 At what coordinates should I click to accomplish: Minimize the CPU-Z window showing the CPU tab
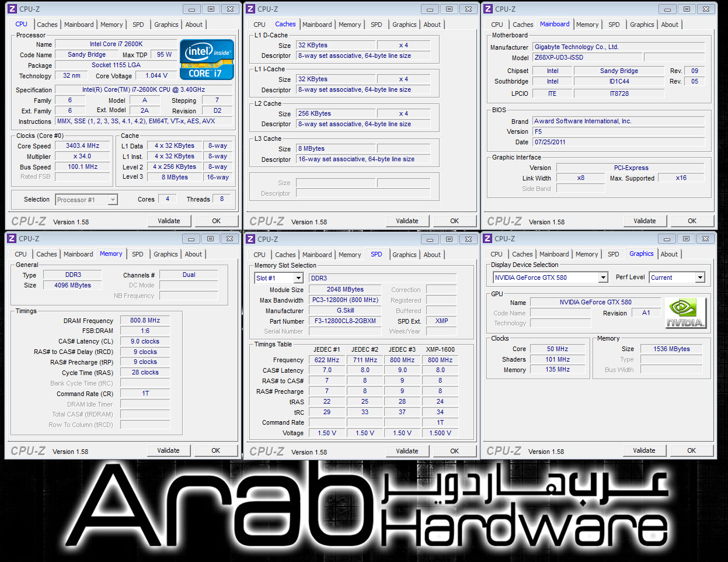click(x=191, y=9)
